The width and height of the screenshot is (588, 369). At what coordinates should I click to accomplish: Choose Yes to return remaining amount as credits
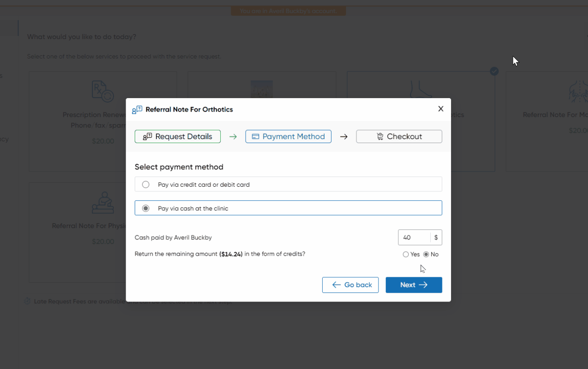click(406, 254)
